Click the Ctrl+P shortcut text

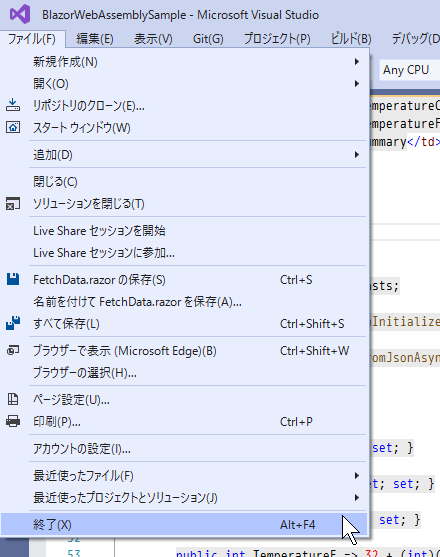click(x=296, y=422)
